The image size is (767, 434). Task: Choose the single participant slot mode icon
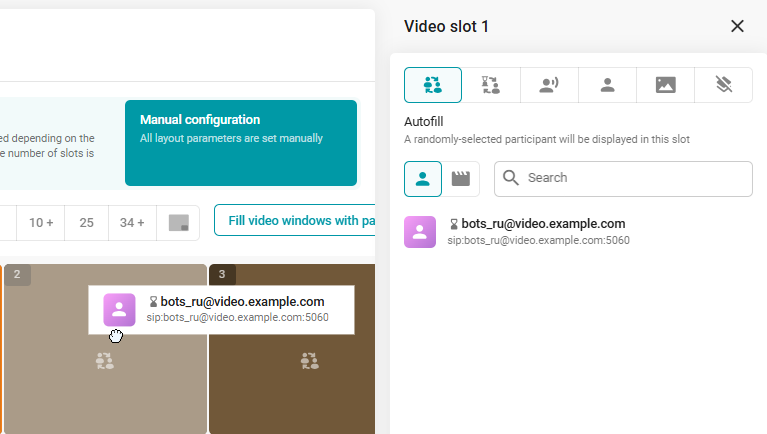click(x=607, y=85)
